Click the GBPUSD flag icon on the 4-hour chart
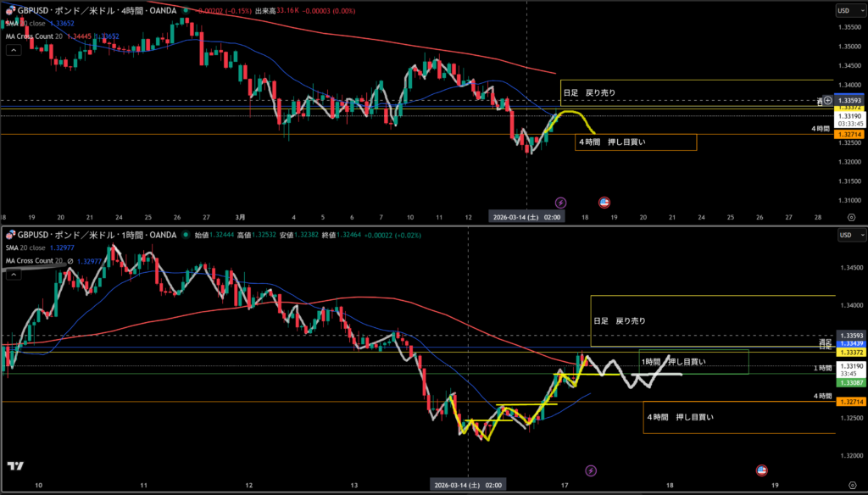This screenshot has width=868, height=495. point(9,11)
